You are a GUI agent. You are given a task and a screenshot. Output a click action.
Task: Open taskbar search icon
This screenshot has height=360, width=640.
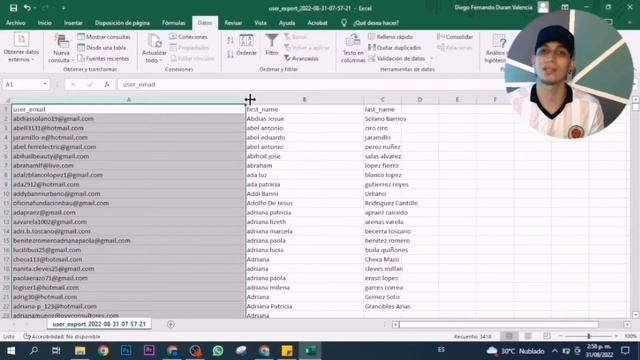click(x=34, y=351)
